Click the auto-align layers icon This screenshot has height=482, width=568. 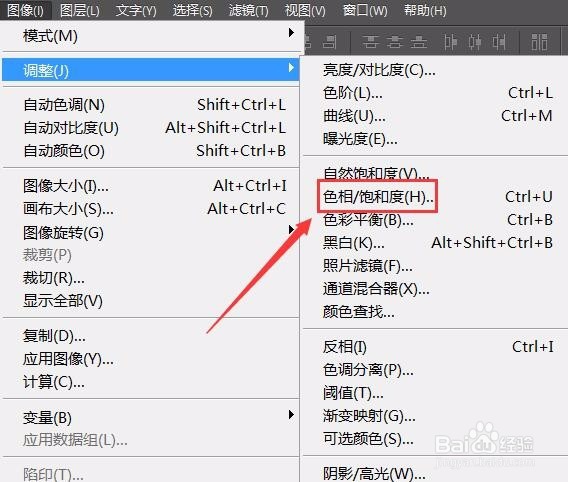539,42
